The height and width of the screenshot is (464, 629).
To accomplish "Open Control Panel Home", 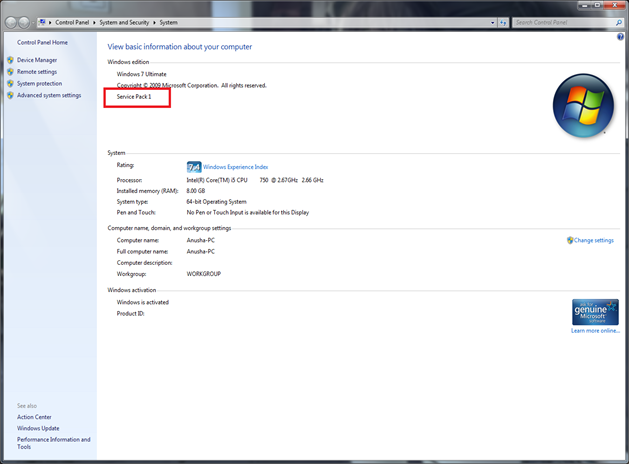I will 42,43.
